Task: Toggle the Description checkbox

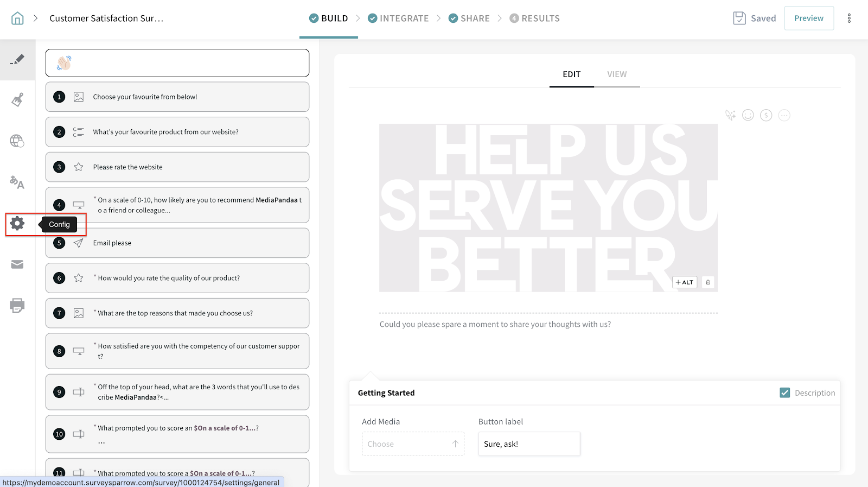Action: 784,393
